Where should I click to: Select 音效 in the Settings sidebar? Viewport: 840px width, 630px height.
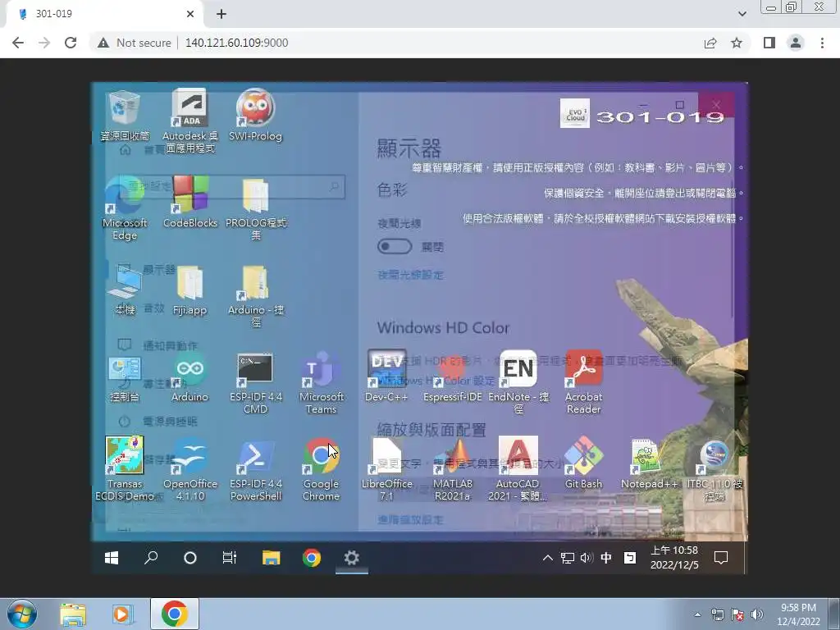coord(153,308)
